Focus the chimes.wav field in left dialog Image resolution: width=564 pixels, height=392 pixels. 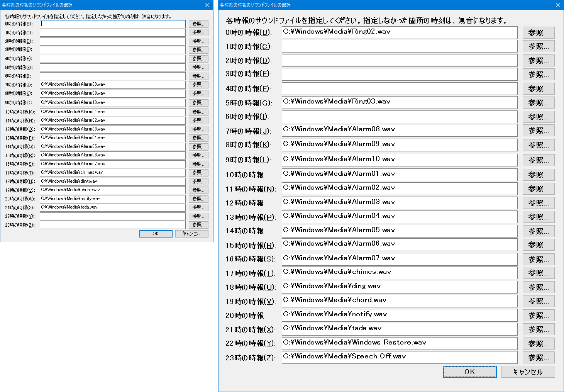point(113,173)
